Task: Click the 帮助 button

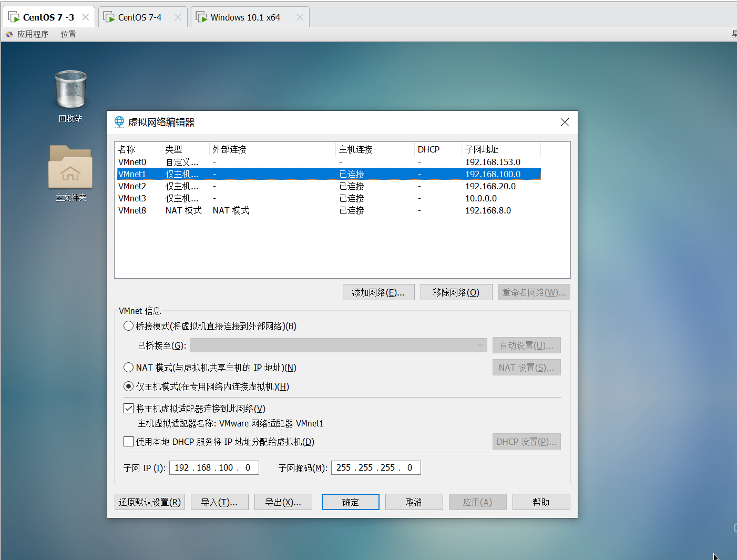Action: point(541,502)
